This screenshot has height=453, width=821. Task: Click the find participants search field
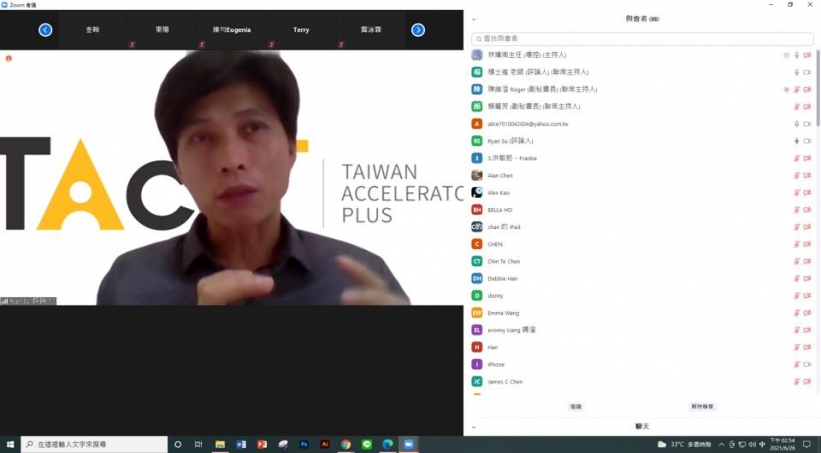[x=640, y=38]
